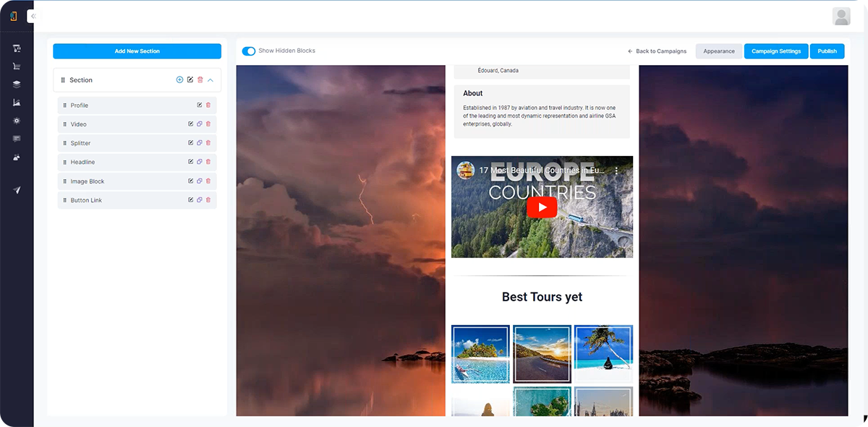Click the Add New Section button

137,51
